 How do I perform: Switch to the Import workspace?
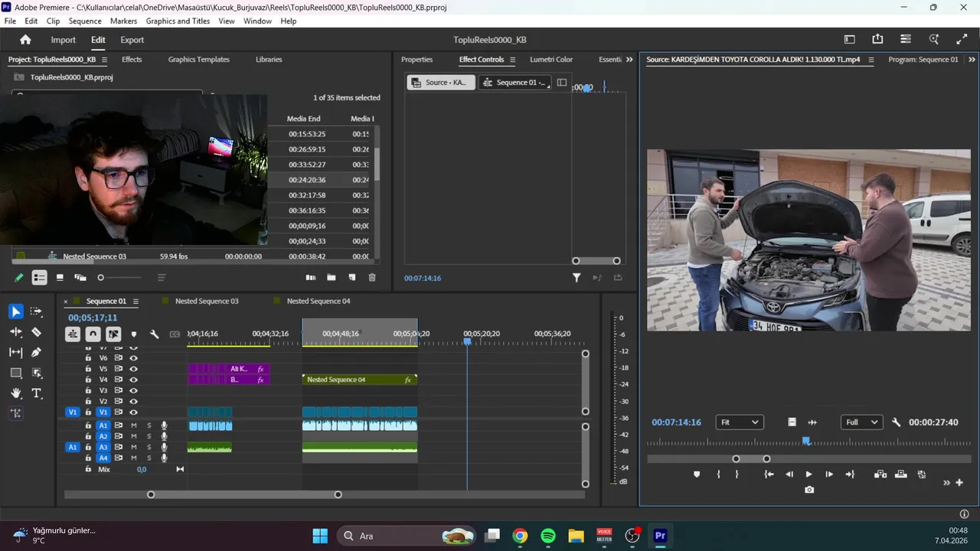(x=64, y=40)
